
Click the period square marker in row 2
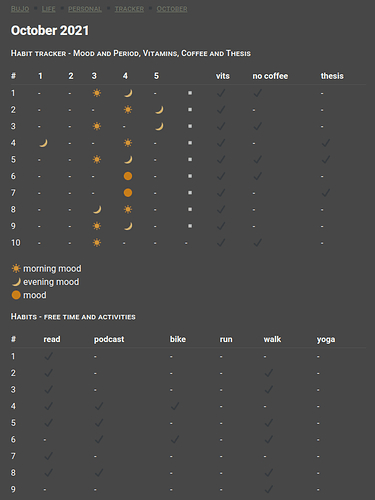coord(190,110)
